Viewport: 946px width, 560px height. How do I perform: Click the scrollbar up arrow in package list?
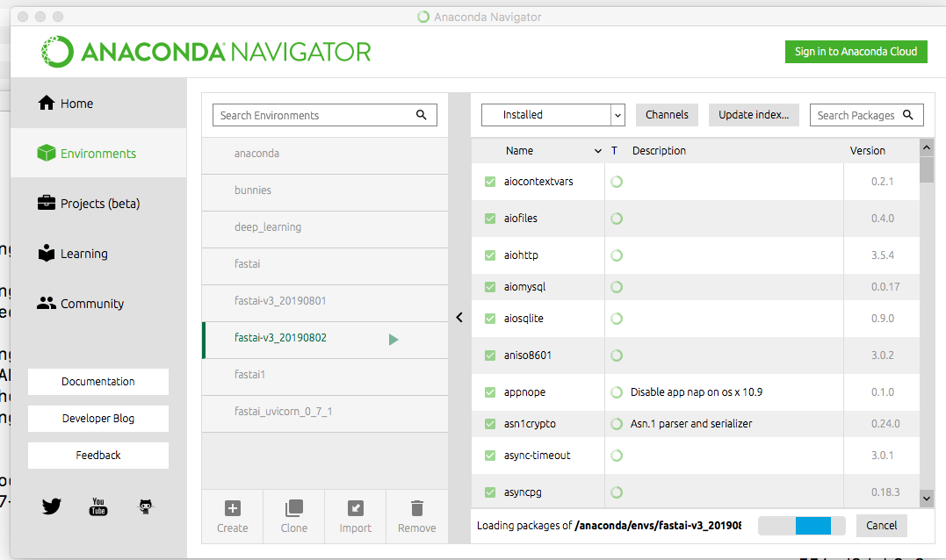pos(927,147)
